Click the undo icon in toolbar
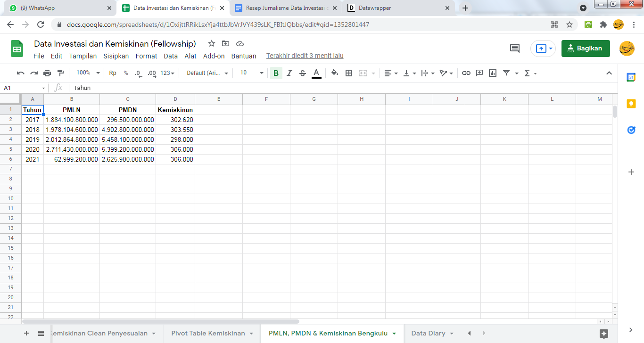Viewport: 644px width, 343px height. 20,73
